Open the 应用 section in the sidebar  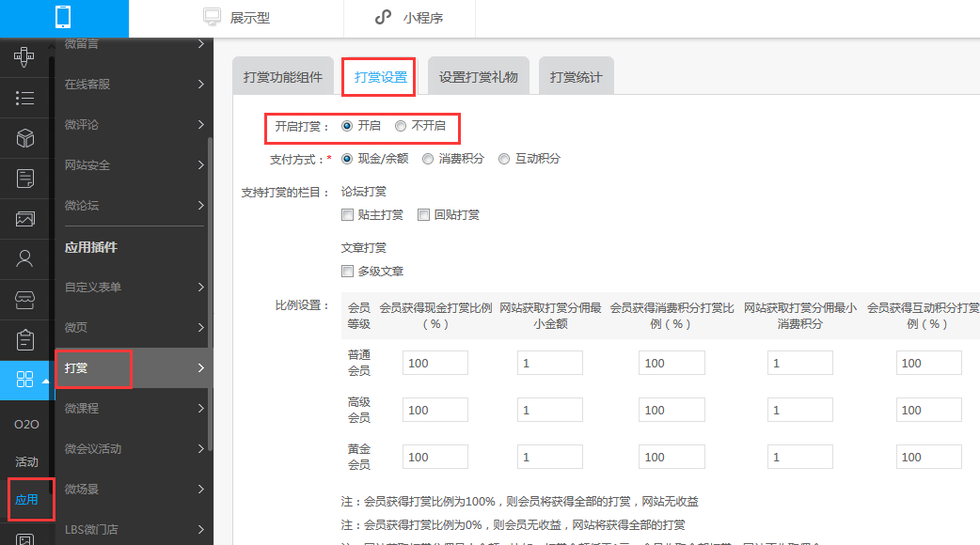(x=26, y=500)
